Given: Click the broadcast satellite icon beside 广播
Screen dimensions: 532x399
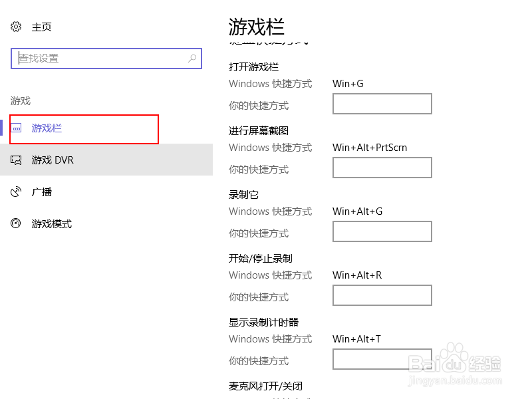Looking at the screenshot, I should tap(16, 192).
